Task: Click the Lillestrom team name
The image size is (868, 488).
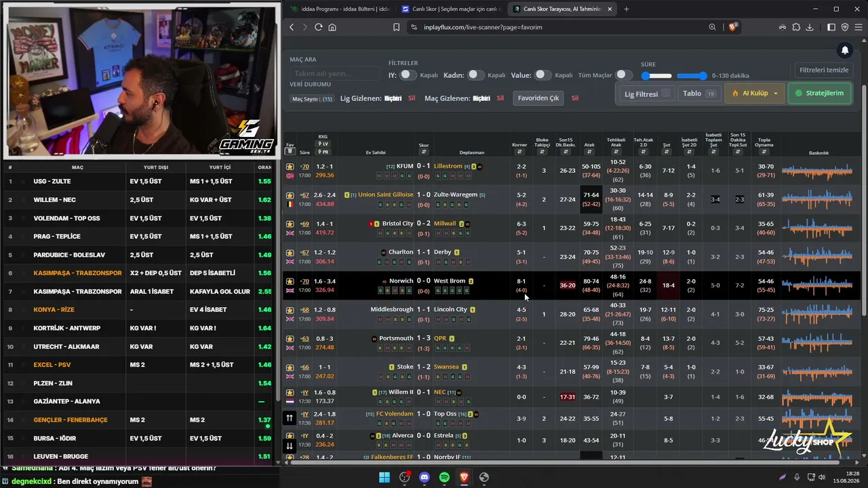Action: click(x=448, y=166)
